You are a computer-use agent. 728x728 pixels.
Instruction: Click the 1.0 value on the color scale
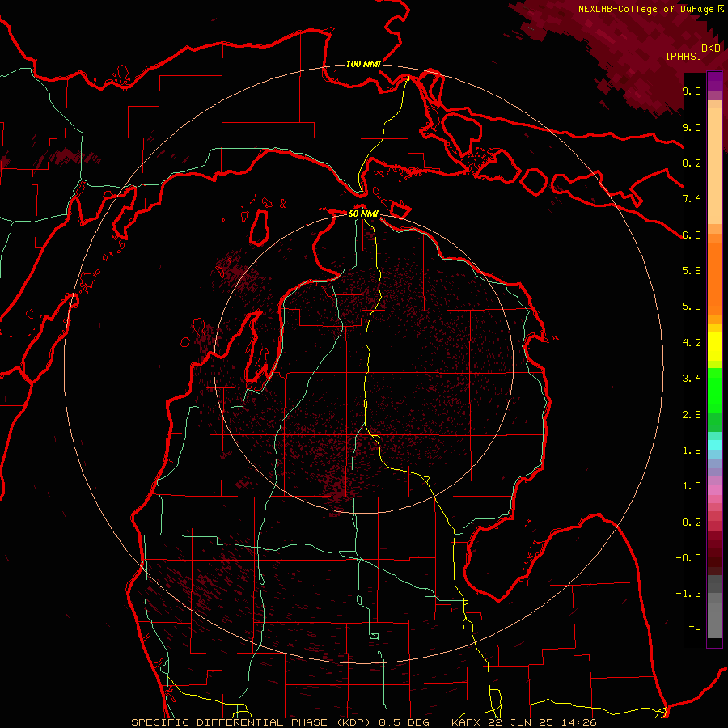pyautogui.click(x=692, y=486)
